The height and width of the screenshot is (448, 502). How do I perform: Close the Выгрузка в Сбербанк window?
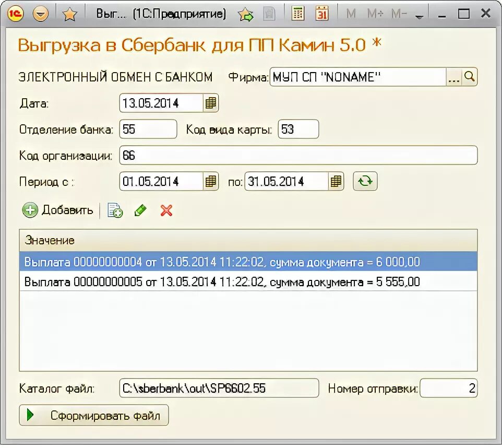point(486,14)
